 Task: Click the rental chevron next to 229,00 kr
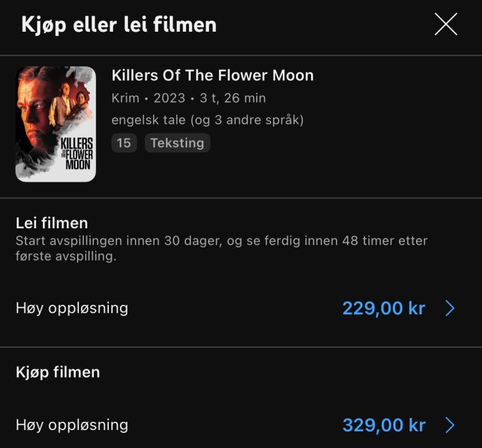point(450,309)
